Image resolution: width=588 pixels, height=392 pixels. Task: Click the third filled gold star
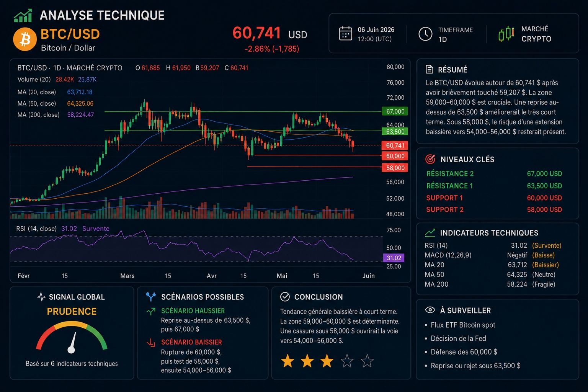tap(327, 361)
